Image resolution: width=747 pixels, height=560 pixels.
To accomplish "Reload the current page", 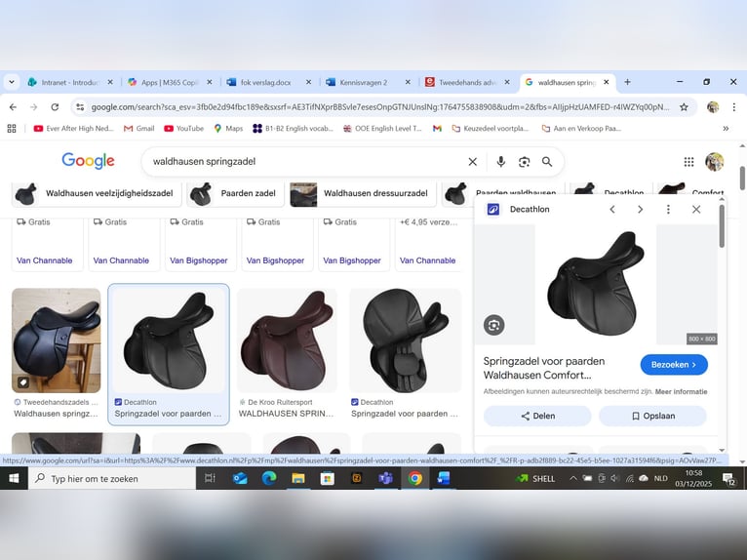I will coord(55,107).
